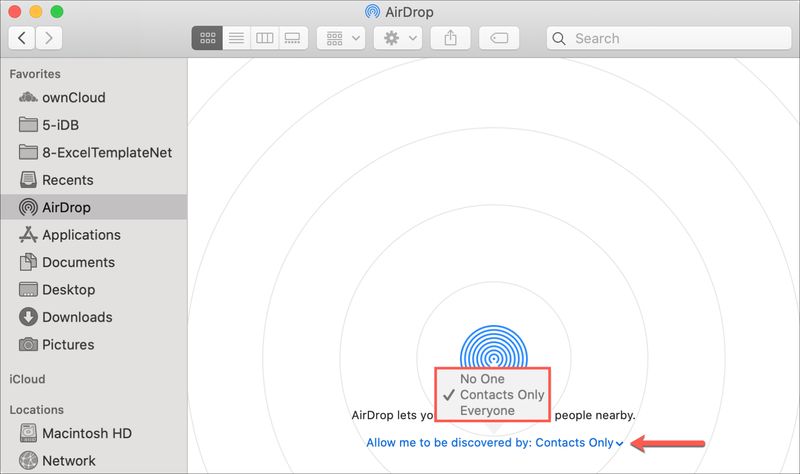Open Documents from the sidebar
This screenshot has width=800, height=474.
click(94, 262)
